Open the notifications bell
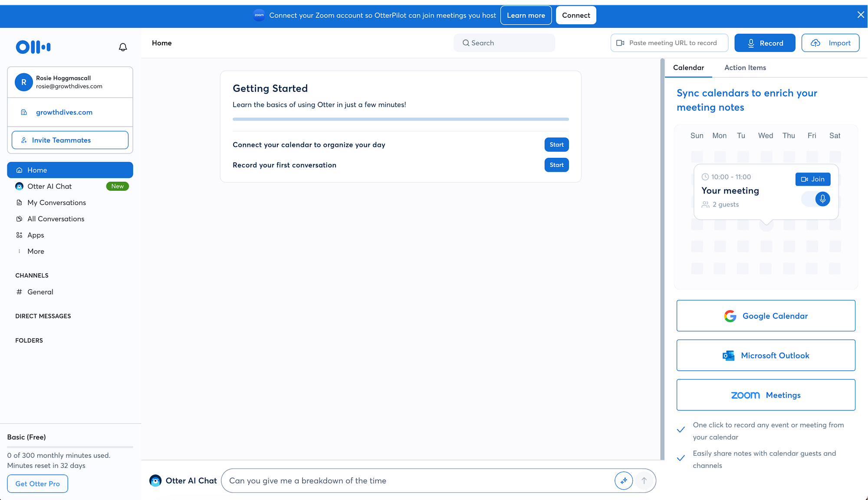The height and width of the screenshot is (500, 868). click(x=123, y=47)
